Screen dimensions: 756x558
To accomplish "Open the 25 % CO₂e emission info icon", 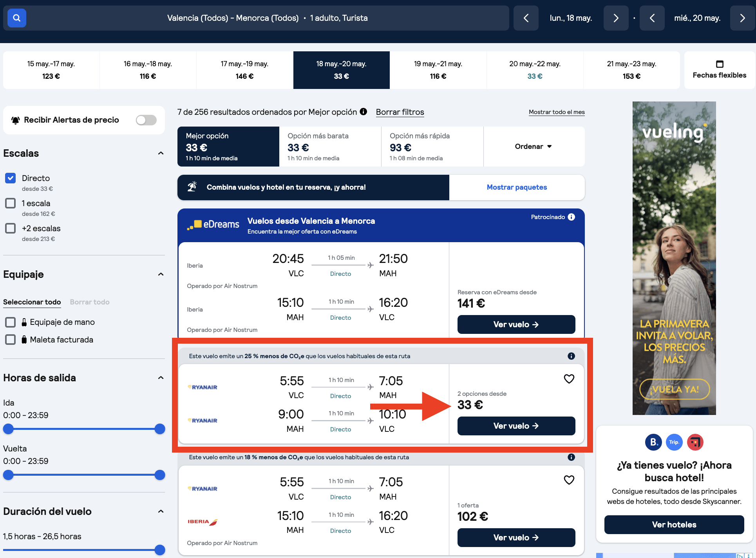I will (571, 356).
